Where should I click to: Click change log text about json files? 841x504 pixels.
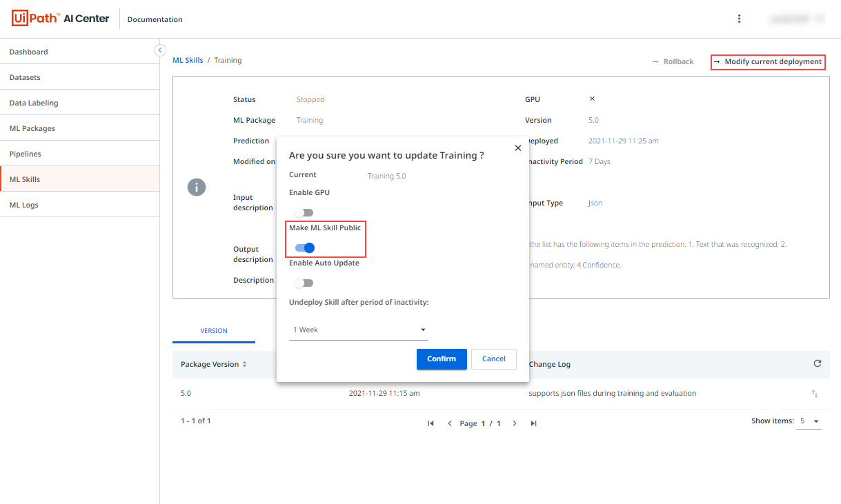(613, 393)
